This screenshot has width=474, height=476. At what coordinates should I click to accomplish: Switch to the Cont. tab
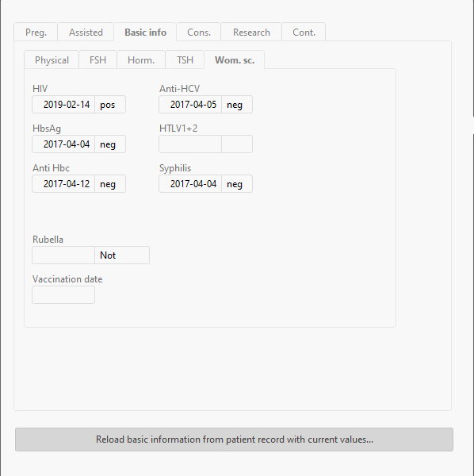[x=304, y=32]
